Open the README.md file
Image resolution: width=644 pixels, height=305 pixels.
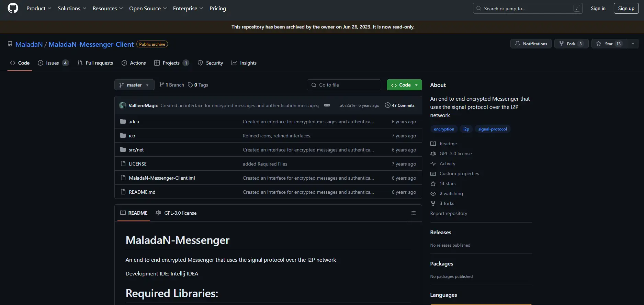tap(142, 192)
